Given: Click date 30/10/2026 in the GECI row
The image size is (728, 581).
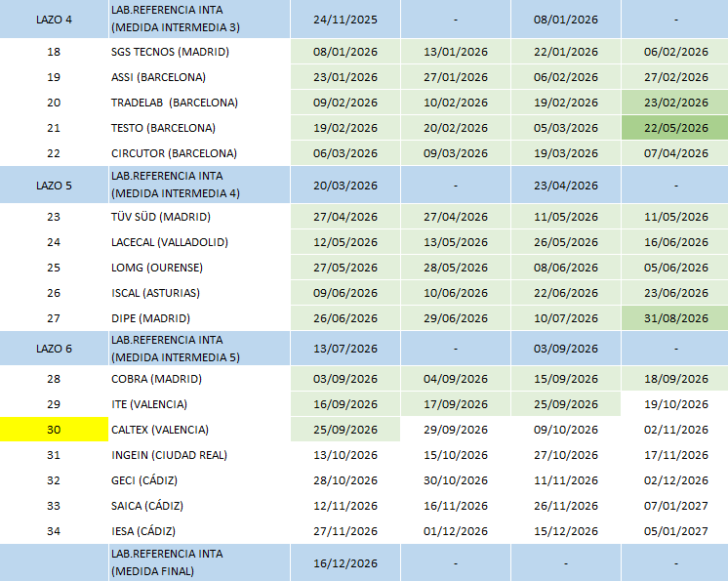Looking at the screenshot, I should click(456, 480).
